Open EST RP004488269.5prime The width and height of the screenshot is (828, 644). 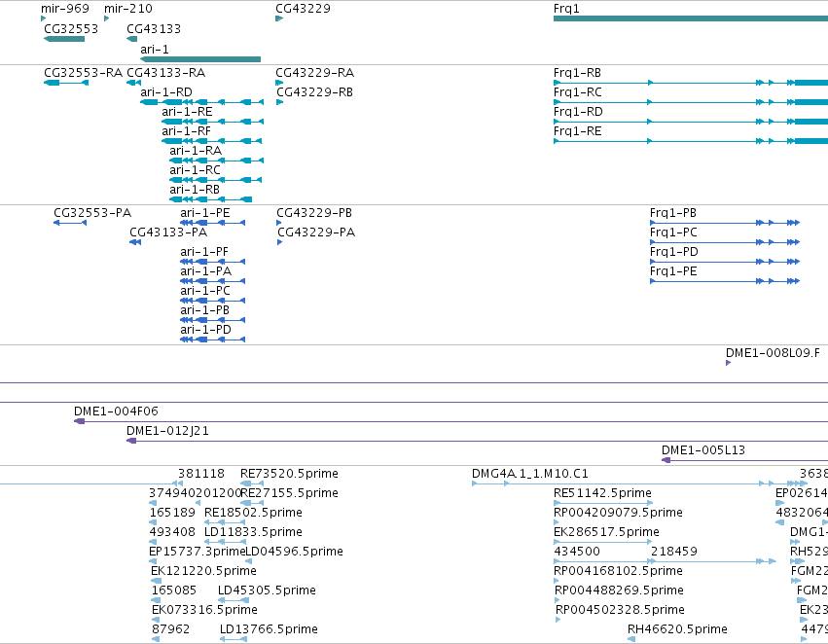coord(558,600)
